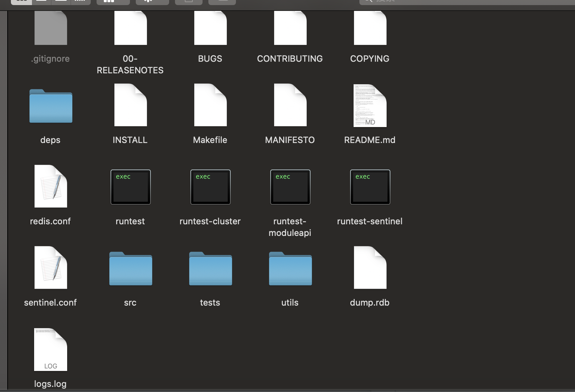Select the src folder icon
Viewport: 575px width, 392px height.
pos(131,269)
